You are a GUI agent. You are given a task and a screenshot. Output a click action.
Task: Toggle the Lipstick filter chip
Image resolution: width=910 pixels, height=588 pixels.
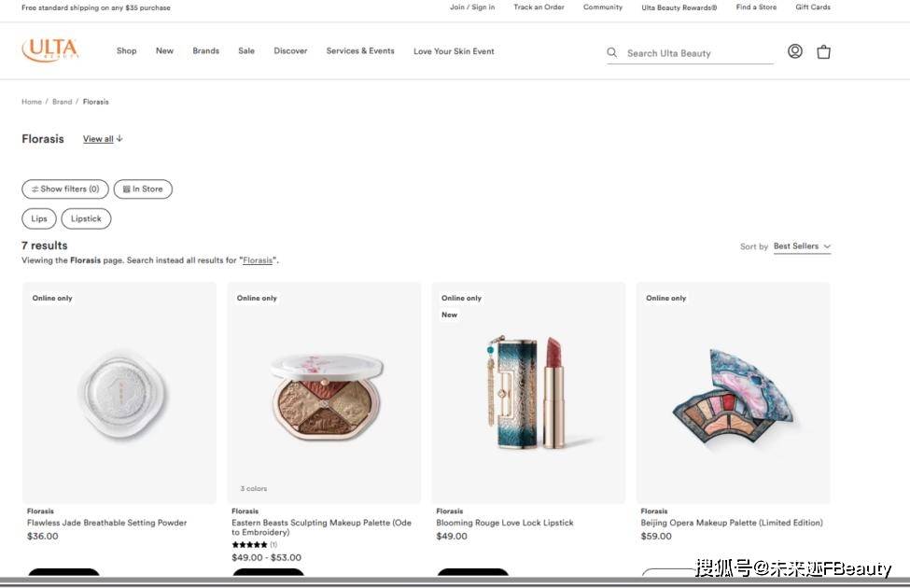(86, 219)
